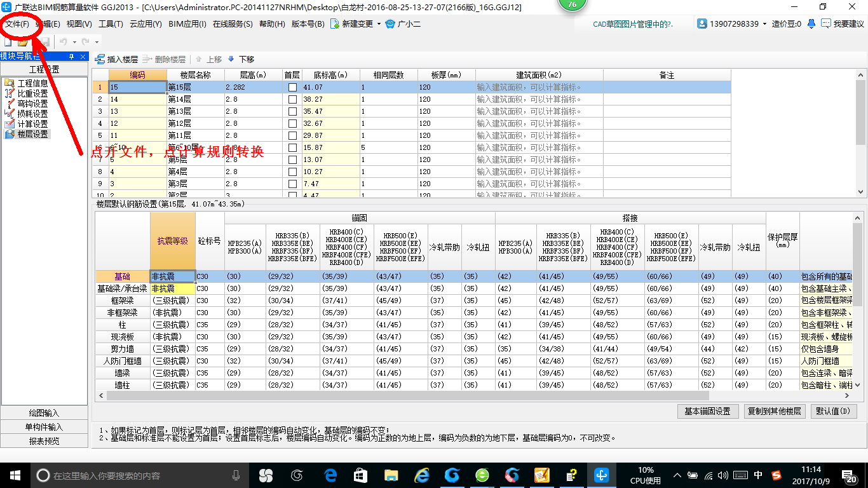
Task: Tick 首层 checkbox for 第13层 row
Action: (x=292, y=111)
